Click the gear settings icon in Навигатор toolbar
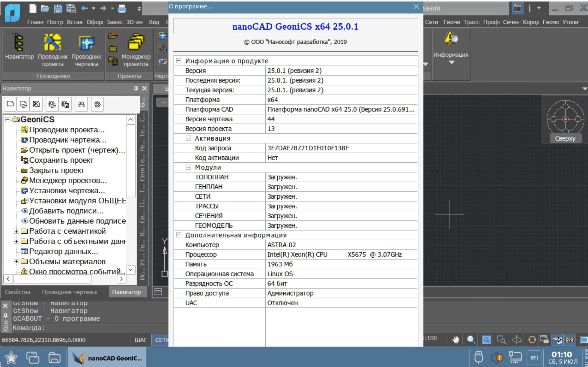Screen dimensions: 588x367 pyautogui.click(x=97, y=104)
